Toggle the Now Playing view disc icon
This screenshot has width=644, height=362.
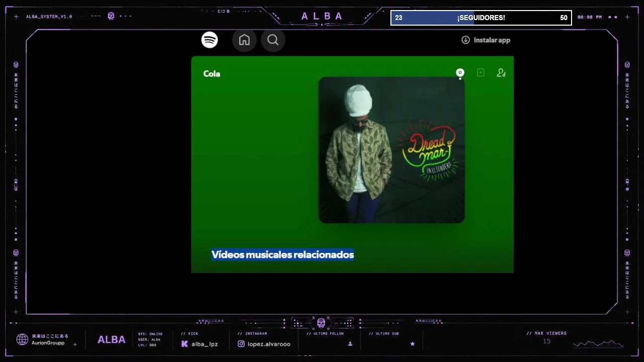coord(460,73)
